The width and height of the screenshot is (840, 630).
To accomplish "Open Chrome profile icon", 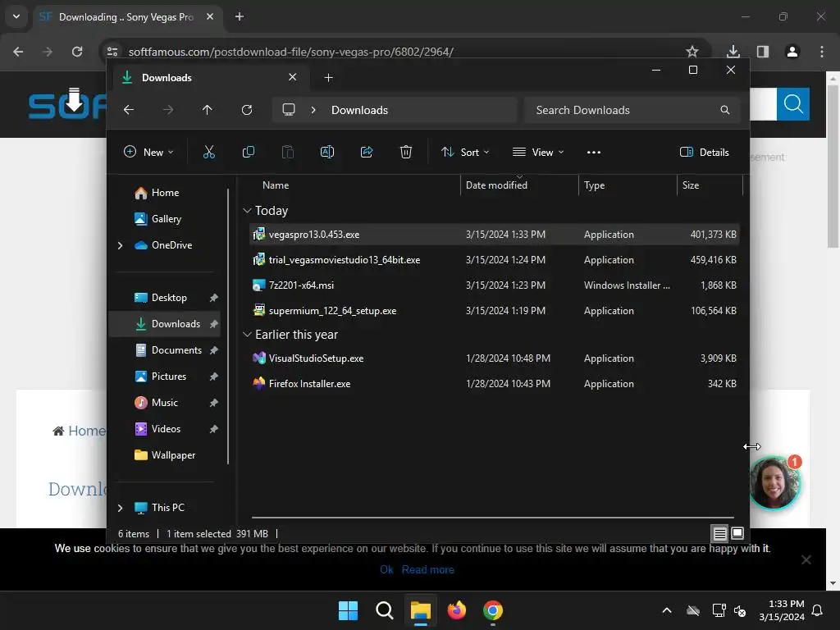I will pyautogui.click(x=792, y=52).
